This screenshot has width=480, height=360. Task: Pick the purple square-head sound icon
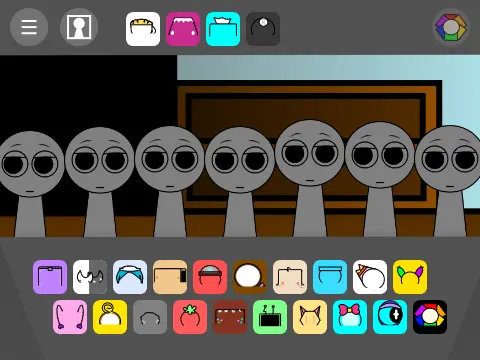50,277
